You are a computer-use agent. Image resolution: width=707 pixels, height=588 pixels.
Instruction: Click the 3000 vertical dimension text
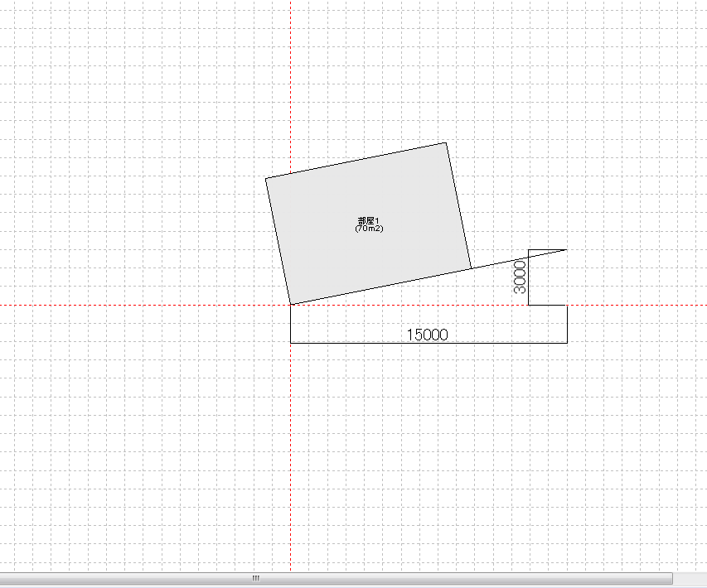pyautogui.click(x=520, y=277)
